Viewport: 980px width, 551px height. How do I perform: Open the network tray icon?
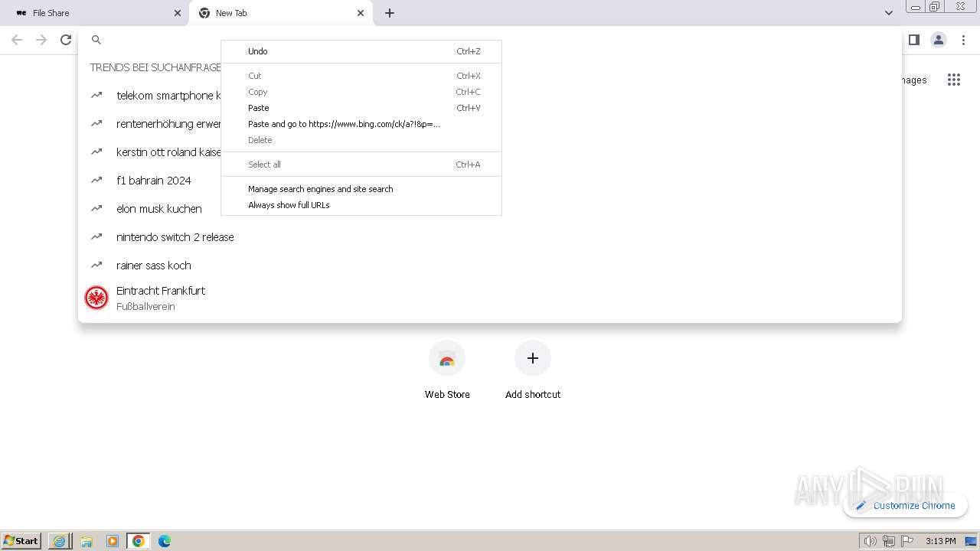point(888,541)
